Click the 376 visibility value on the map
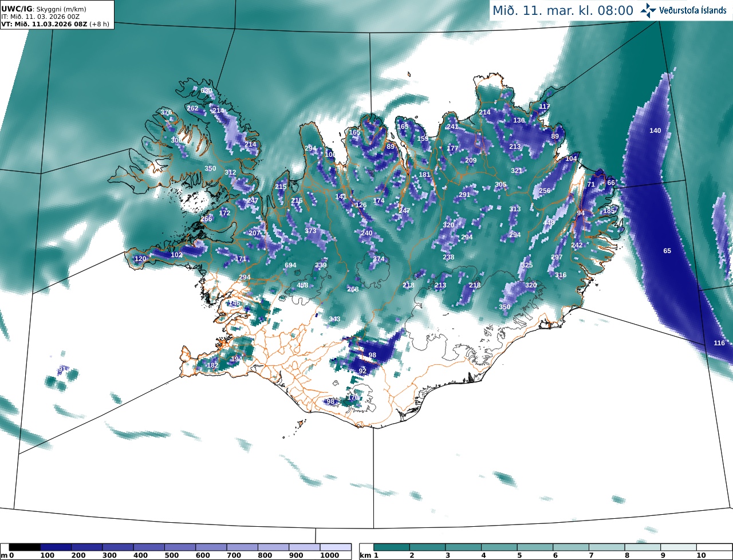This screenshot has height=560, width=733. coord(166,112)
